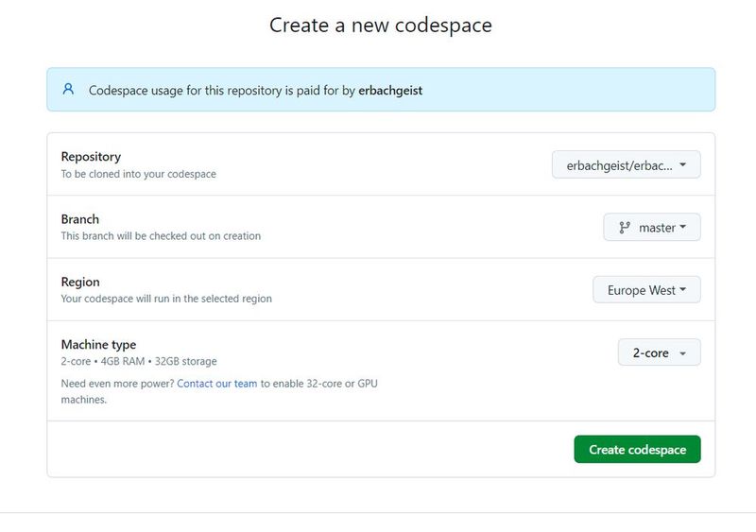This screenshot has width=756, height=532.
Task: Click 'Your codespace will run in the selected region'
Action: (166, 299)
